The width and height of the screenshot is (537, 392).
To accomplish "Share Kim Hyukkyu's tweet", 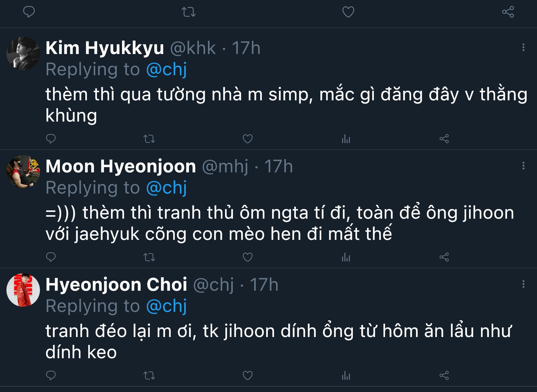I will [444, 139].
